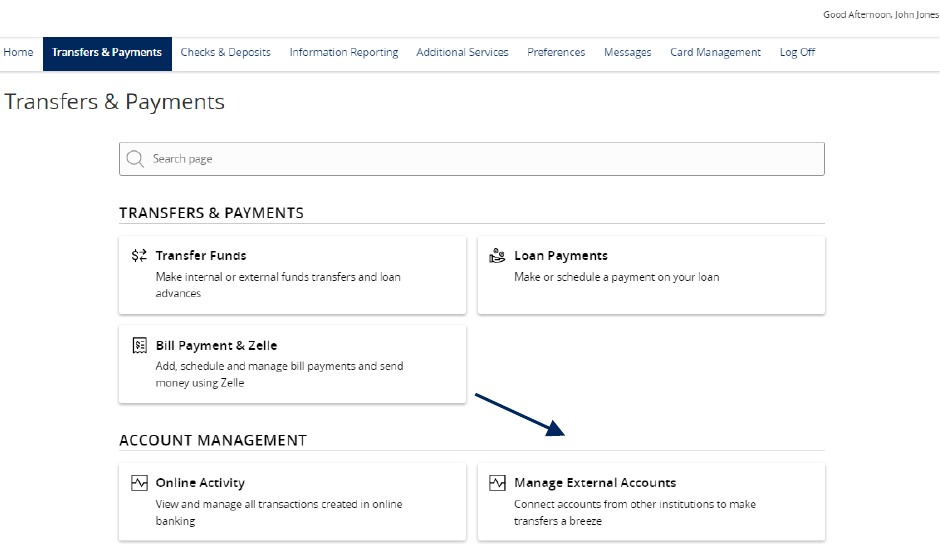Open the Preferences menu
This screenshot has height=544, width=940.
coord(556,53)
